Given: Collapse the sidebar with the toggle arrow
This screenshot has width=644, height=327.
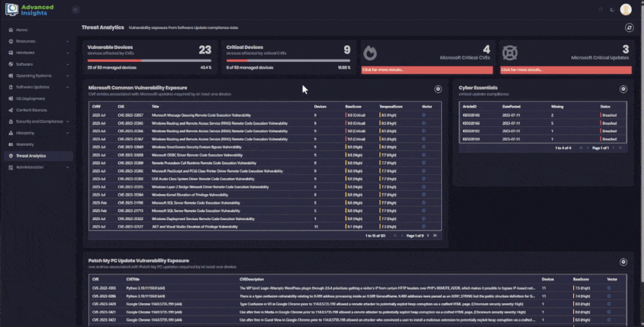Looking at the screenshot, I should tap(75, 10).
